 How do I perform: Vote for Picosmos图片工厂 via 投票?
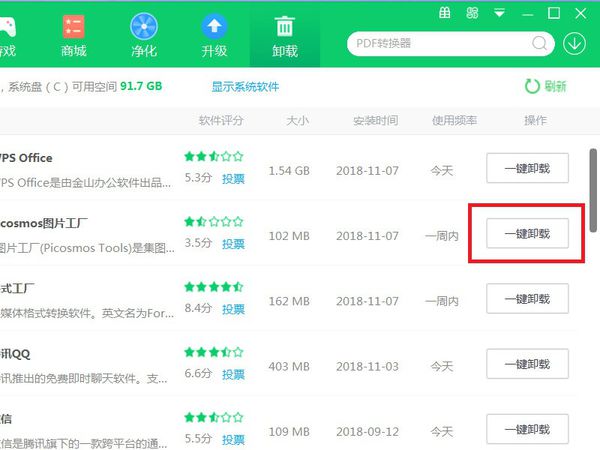(233, 244)
